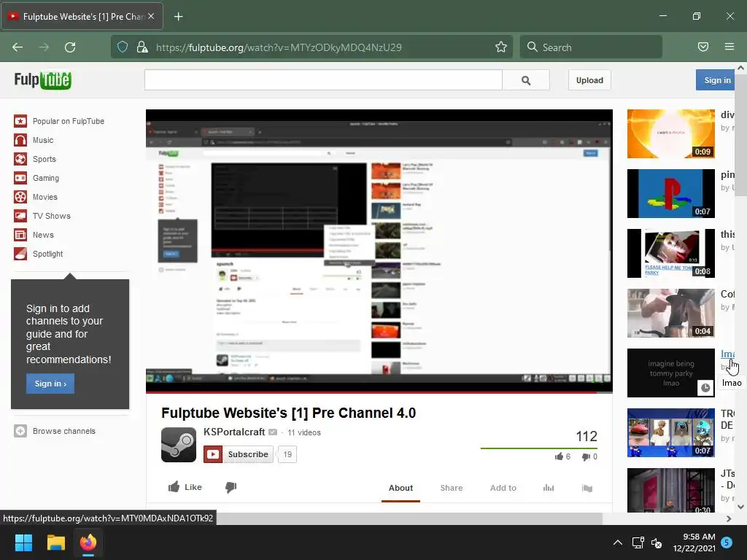Open a new browser tab
The image size is (747, 560).
tap(178, 17)
